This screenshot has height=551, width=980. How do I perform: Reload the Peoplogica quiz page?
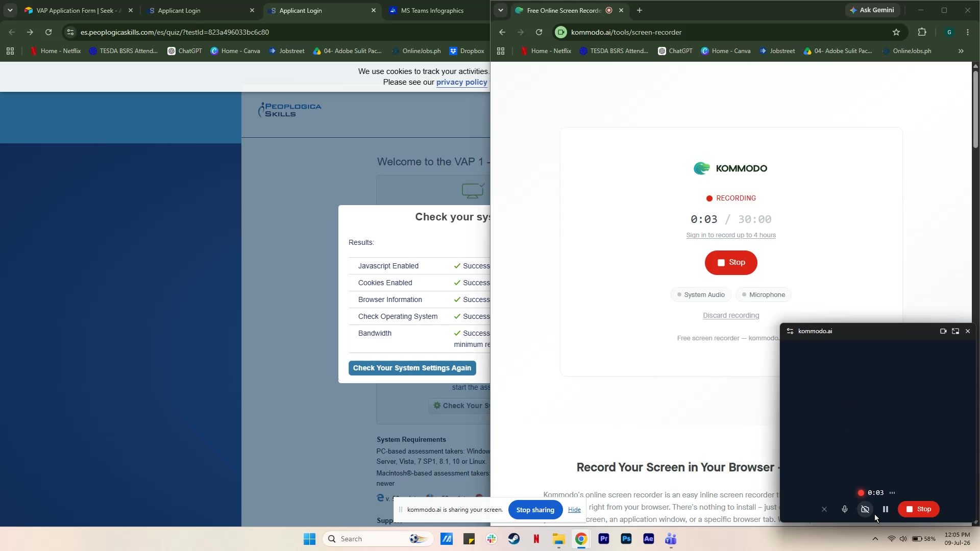48,32
